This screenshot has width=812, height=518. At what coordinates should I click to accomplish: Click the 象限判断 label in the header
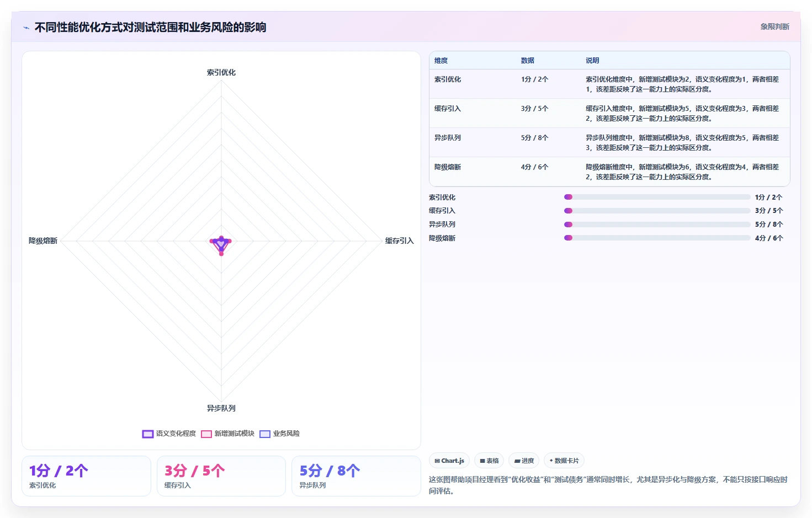point(774,26)
